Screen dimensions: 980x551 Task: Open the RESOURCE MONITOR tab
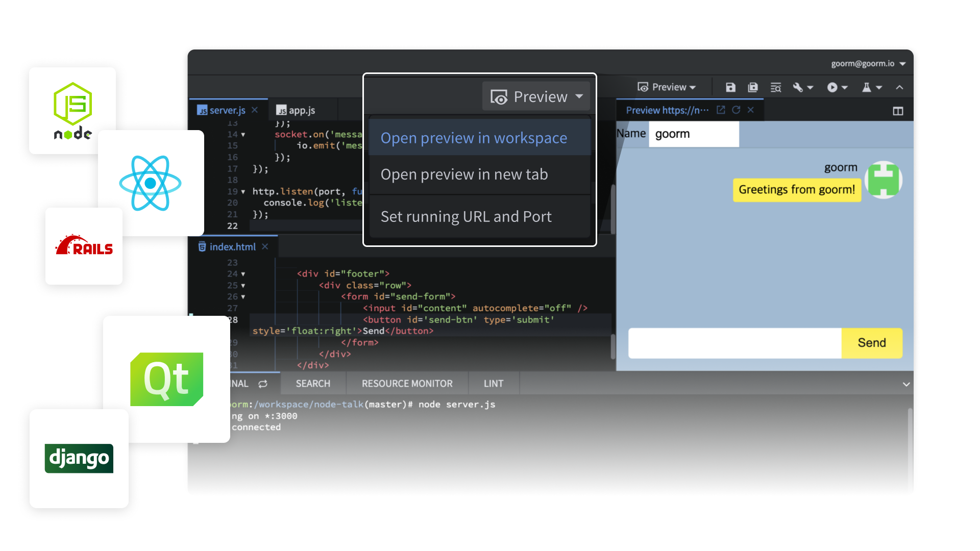pyautogui.click(x=407, y=384)
